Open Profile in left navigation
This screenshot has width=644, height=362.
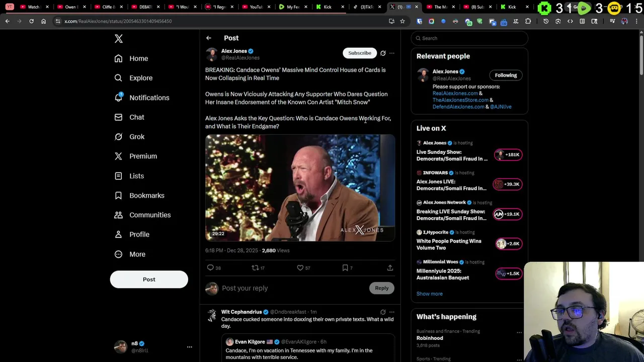(132, 234)
